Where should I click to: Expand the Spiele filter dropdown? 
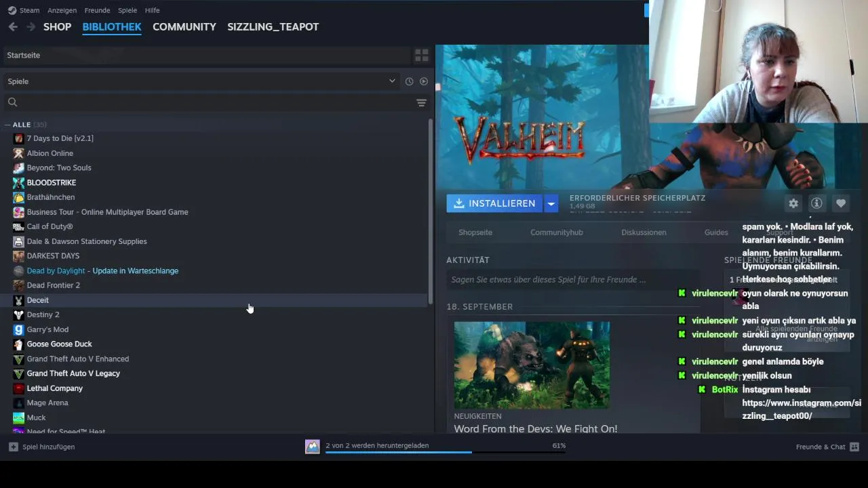(x=392, y=81)
